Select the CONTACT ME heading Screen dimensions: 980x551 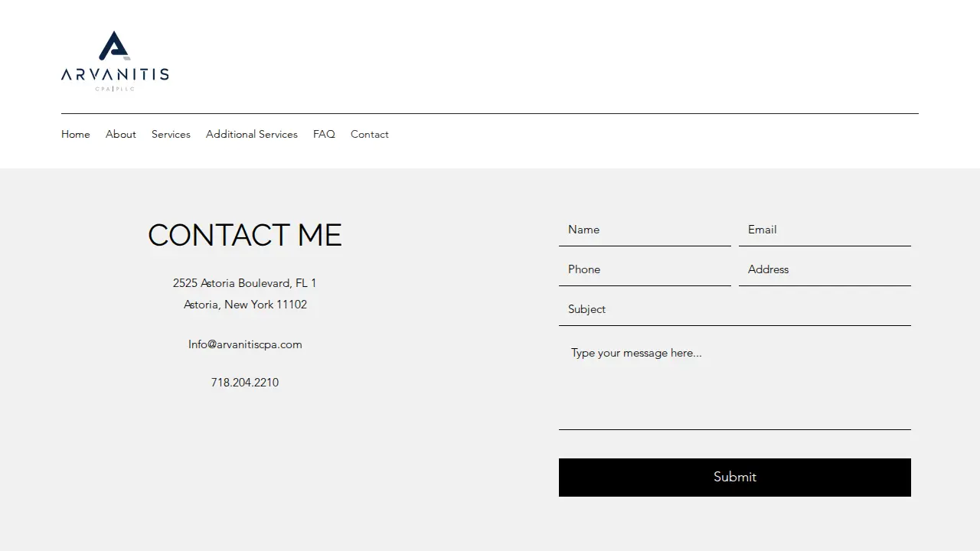click(x=245, y=235)
